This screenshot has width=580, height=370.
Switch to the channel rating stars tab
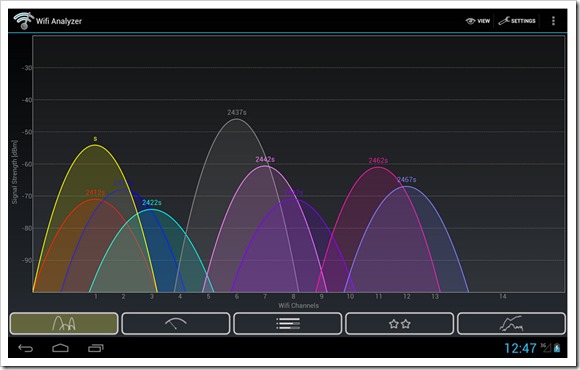coord(399,324)
